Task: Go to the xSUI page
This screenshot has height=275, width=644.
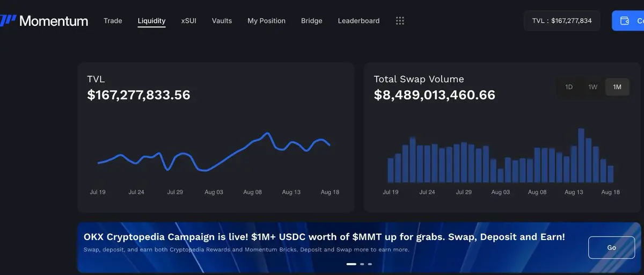Action: click(x=189, y=21)
